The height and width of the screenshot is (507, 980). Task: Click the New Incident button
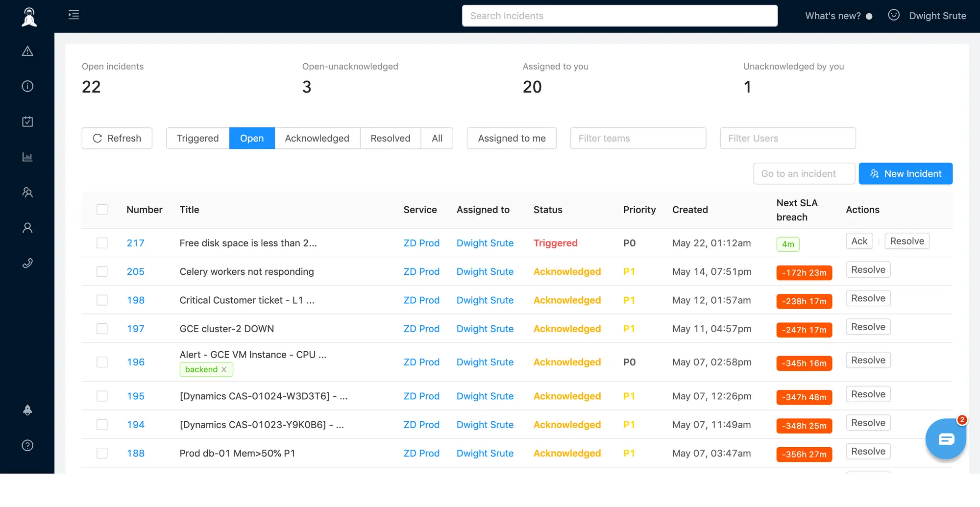pyautogui.click(x=906, y=173)
